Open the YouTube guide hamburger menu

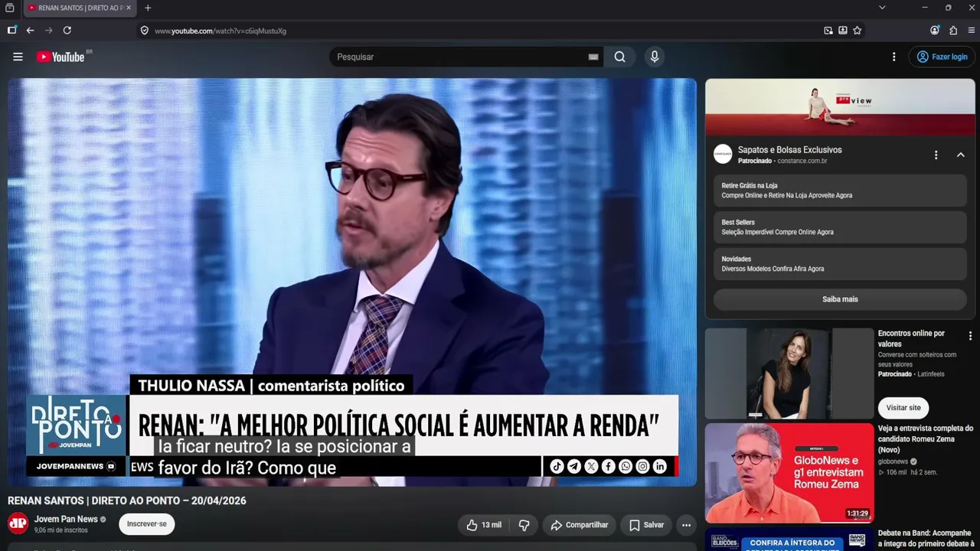[x=18, y=57]
